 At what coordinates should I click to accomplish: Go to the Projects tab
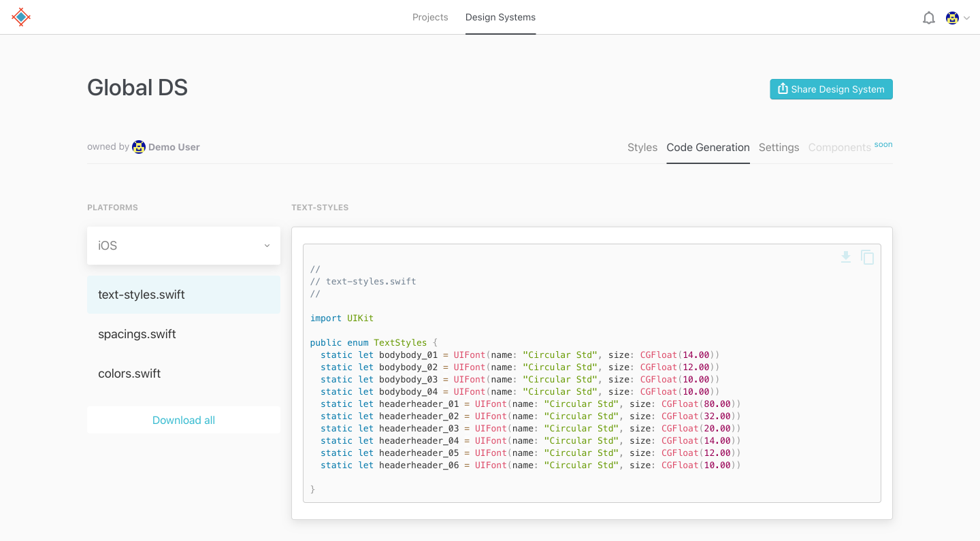coord(430,17)
